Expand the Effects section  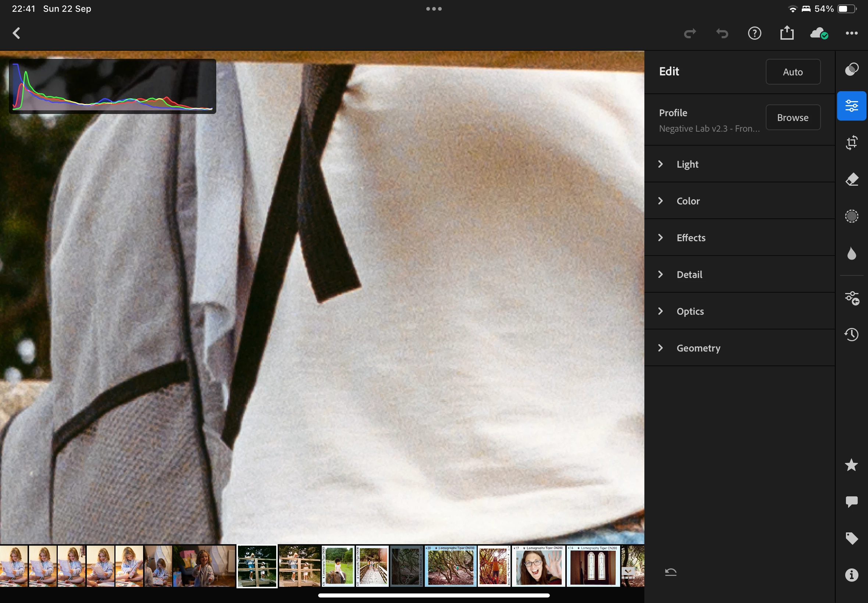[691, 238]
